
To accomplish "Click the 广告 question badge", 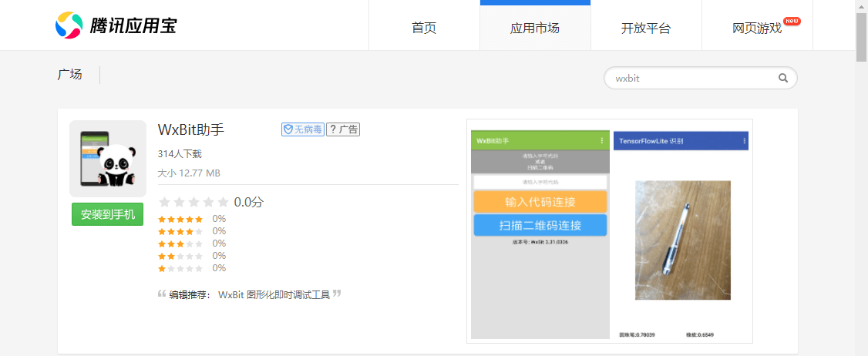I will tap(343, 129).
